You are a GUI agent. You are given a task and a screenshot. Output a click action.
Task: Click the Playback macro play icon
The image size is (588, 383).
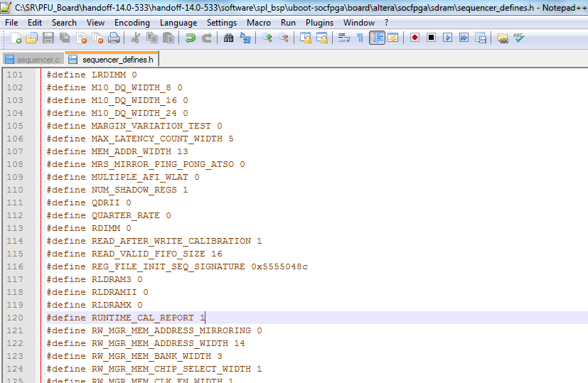pyautogui.click(x=447, y=38)
